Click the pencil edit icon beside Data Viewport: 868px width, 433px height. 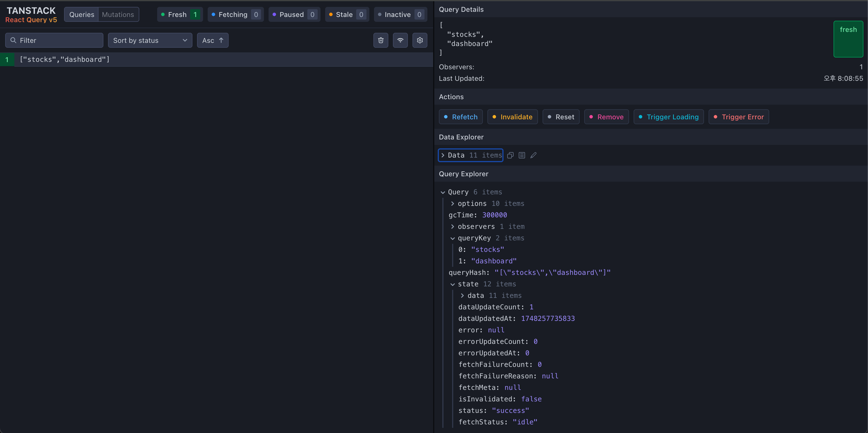533,155
